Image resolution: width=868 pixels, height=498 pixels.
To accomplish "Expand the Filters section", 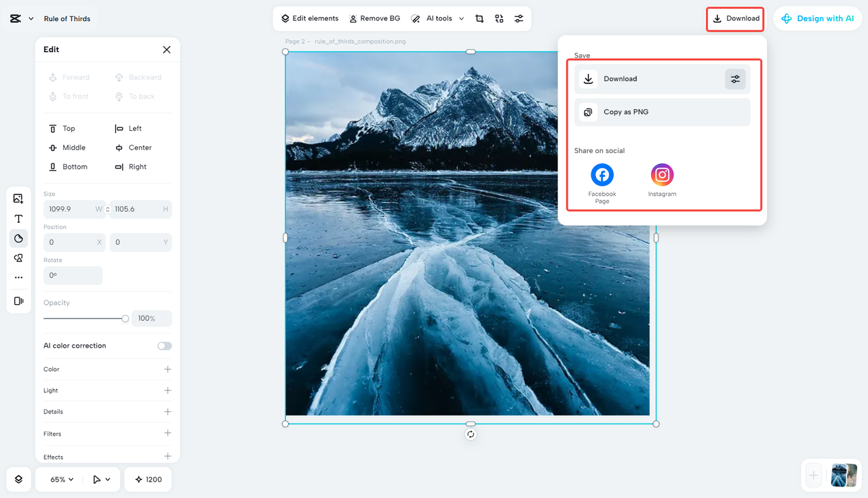I will point(107,434).
